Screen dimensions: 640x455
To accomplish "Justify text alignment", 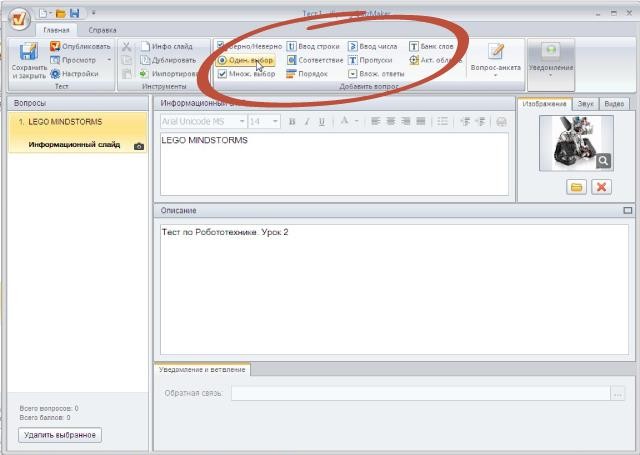I will pos(421,121).
